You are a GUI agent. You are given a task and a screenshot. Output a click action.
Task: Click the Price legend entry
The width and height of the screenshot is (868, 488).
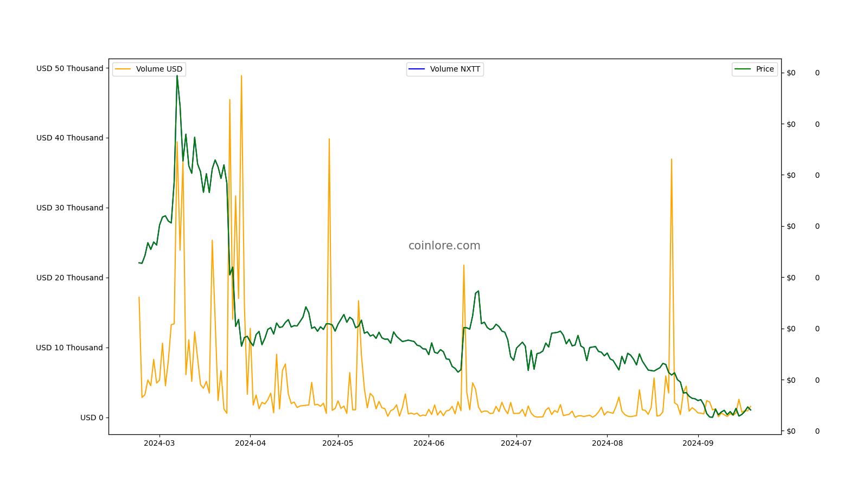click(x=755, y=69)
